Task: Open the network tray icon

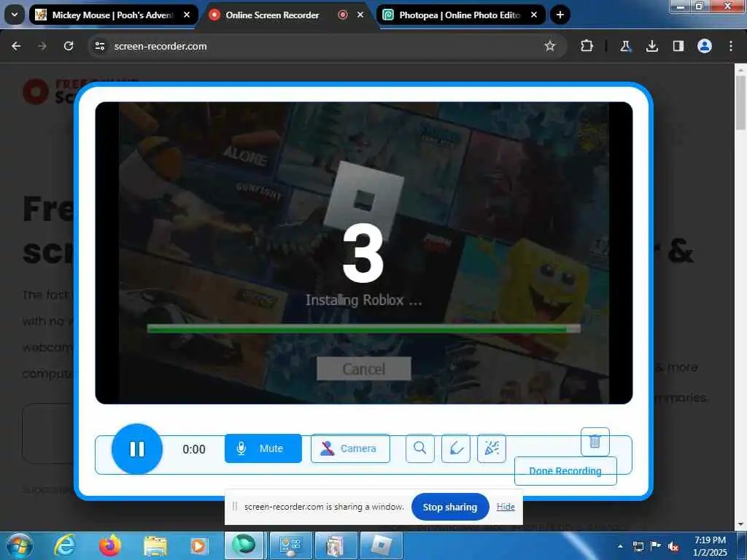Action: tap(638, 546)
